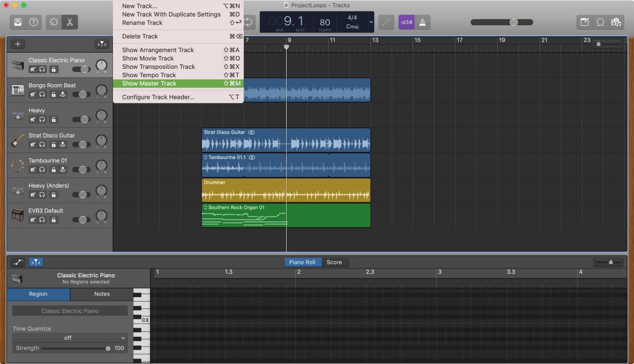This screenshot has width=634, height=364.
Task: Click the Southern Rock Organ 01 region
Action: click(x=286, y=215)
